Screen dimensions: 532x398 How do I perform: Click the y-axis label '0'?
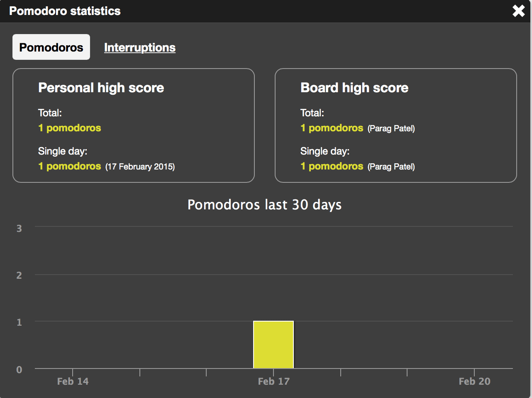click(19, 369)
